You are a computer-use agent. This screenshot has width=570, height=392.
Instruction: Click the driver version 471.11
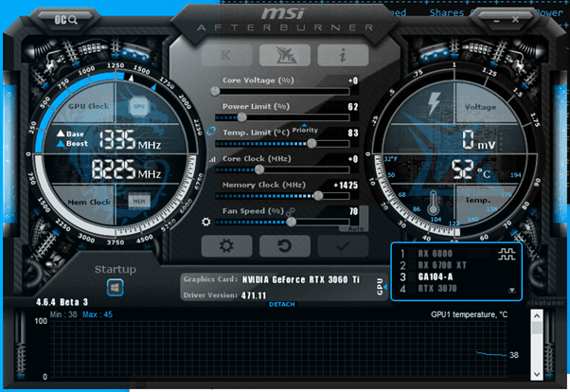[x=254, y=295]
